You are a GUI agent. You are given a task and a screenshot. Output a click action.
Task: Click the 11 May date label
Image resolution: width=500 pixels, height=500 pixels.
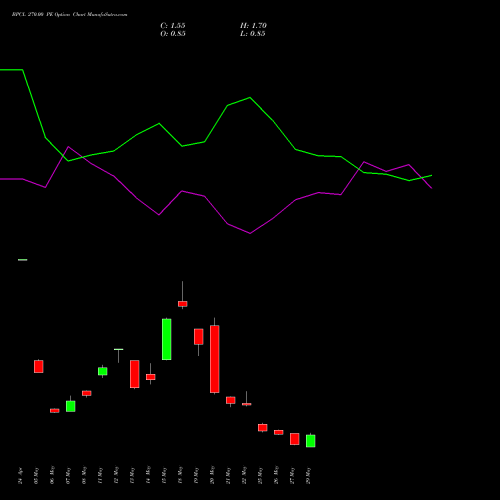pyautogui.click(x=101, y=476)
